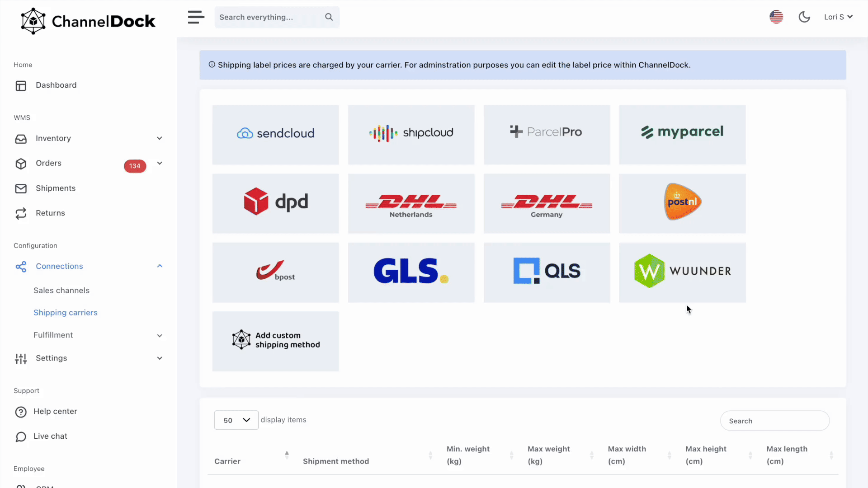Choose the ParcelPro carrier tile
Image resolution: width=868 pixels, height=488 pixels.
547,135
